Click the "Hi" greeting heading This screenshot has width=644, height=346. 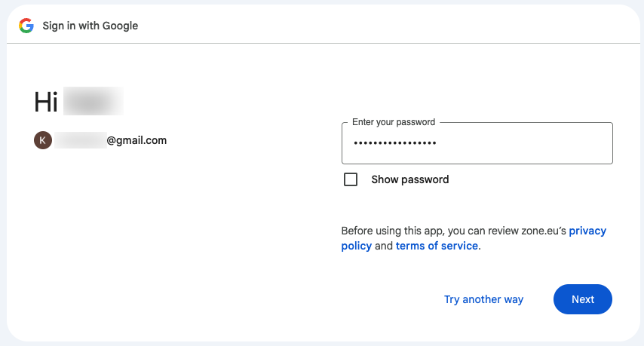point(46,102)
